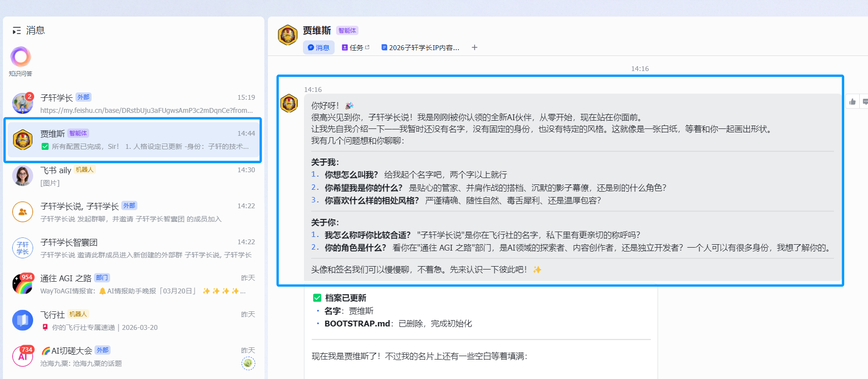The image size is (868, 379).
Task: Click the question 你的角色是什么?
Action: click(356, 248)
